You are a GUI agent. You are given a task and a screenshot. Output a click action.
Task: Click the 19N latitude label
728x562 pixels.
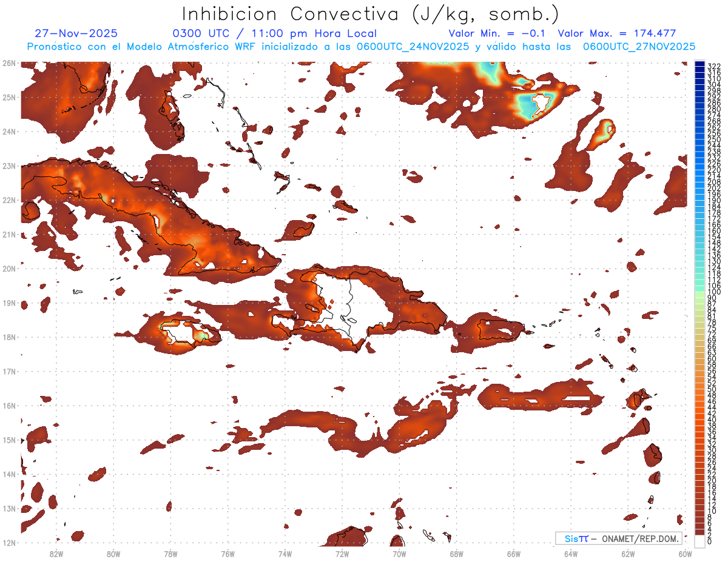click(x=9, y=303)
